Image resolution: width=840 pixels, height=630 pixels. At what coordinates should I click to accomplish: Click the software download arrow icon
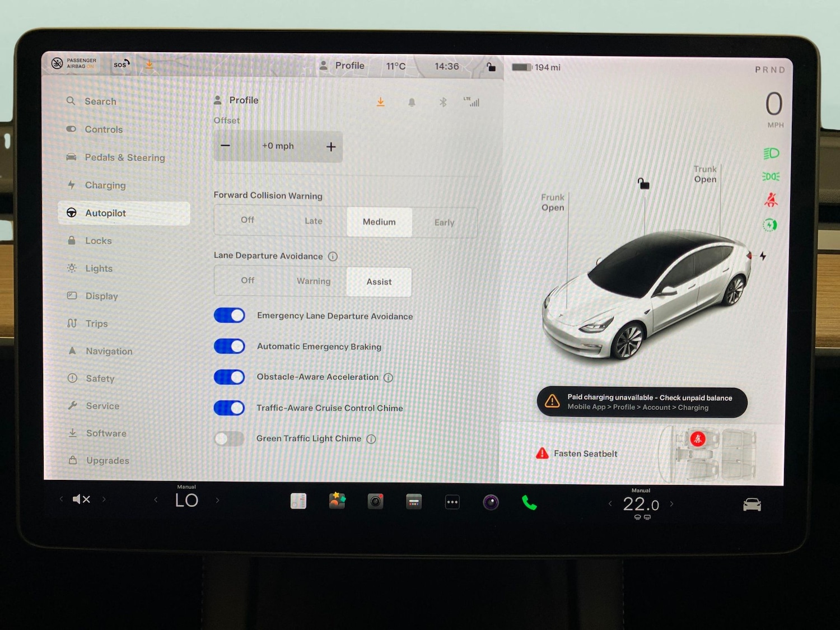(381, 102)
